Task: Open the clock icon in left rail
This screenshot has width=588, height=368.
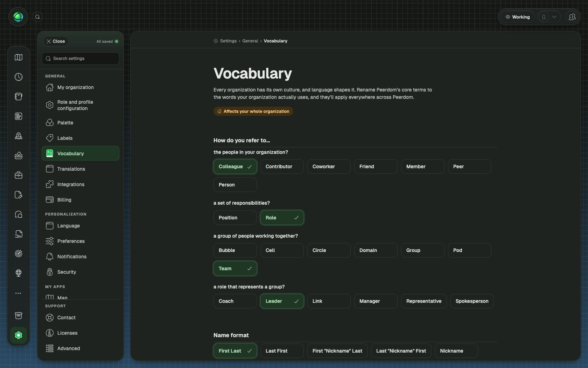Action: [19, 77]
